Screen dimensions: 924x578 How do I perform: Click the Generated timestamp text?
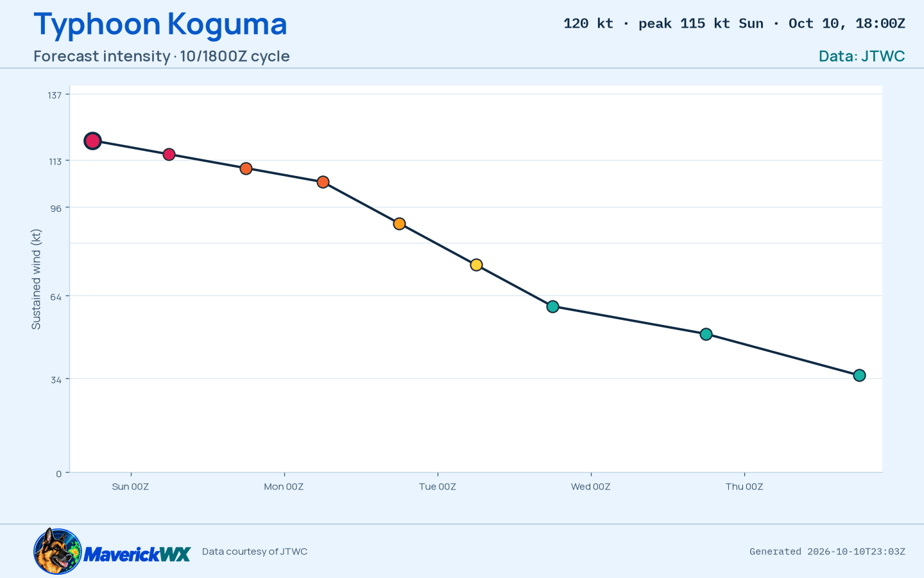point(827,552)
